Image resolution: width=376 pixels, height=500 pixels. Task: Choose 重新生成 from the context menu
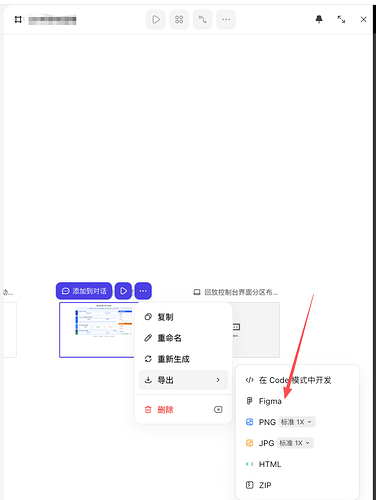pos(183,359)
